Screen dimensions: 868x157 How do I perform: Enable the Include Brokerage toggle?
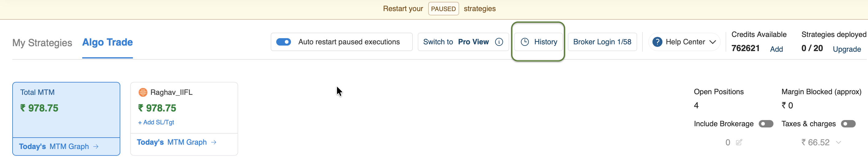pos(765,124)
